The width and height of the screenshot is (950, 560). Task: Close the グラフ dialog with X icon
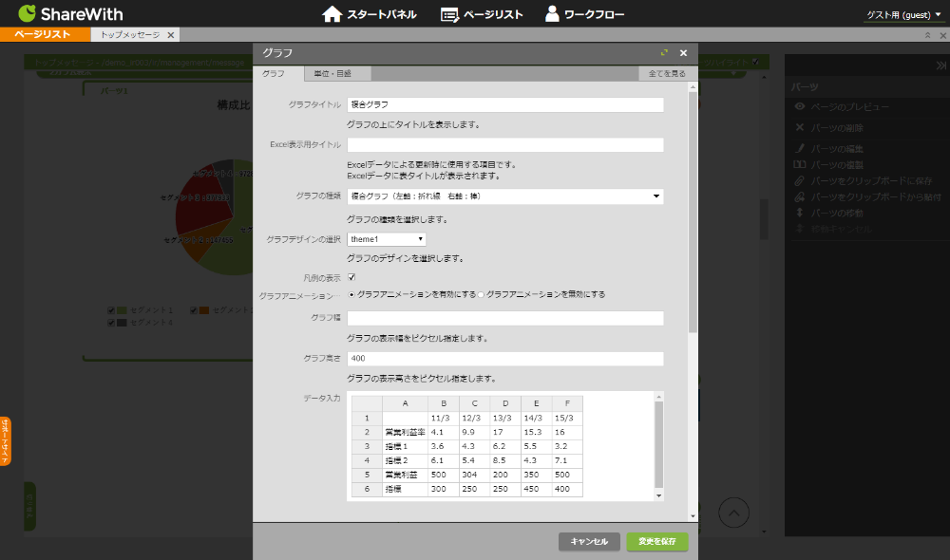point(683,53)
